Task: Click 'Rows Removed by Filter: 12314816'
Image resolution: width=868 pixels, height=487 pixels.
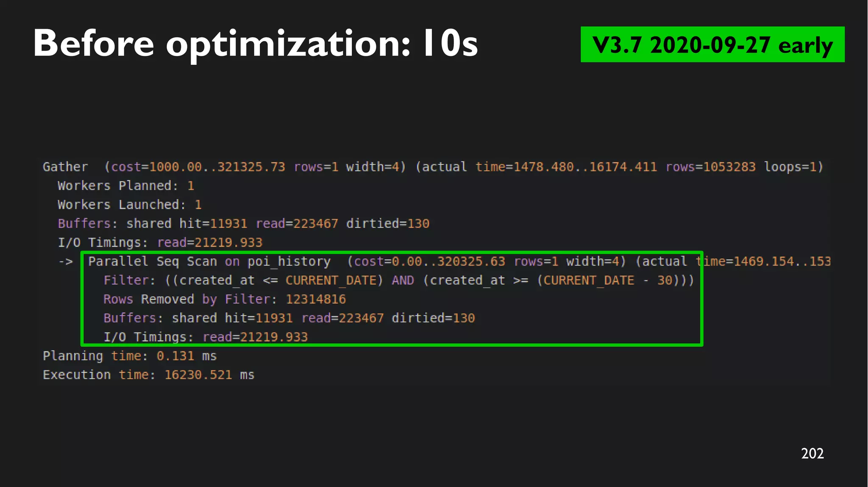Action: (225, 299)
